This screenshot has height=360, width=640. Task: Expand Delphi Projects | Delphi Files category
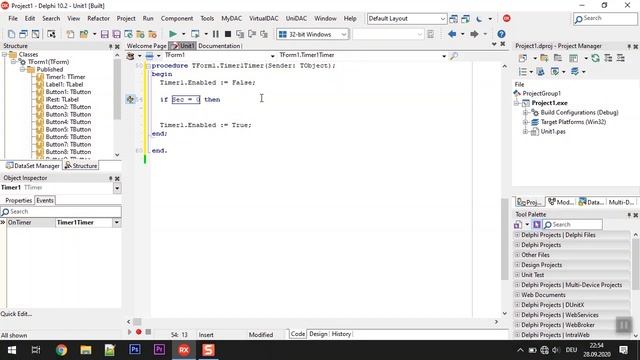pyautogui.click(x=517, y=235)
